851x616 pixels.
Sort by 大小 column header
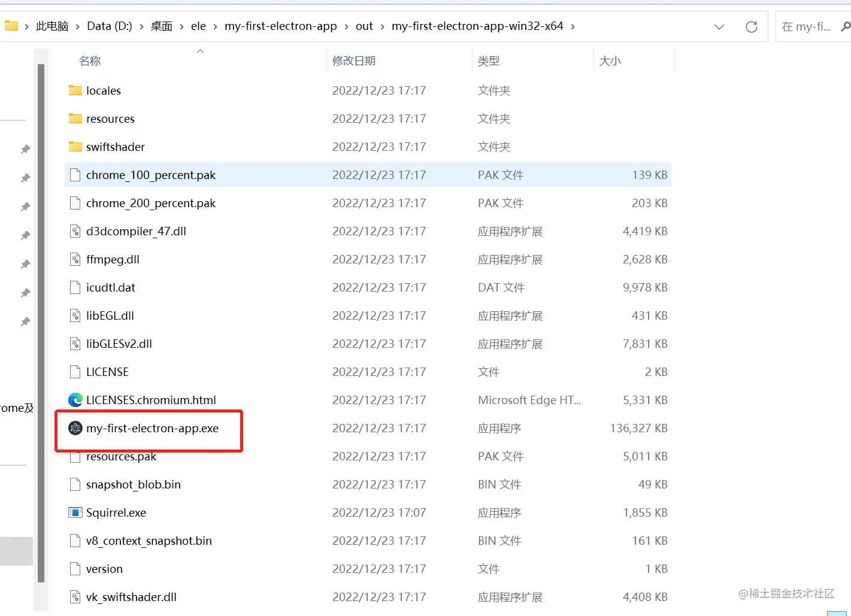pyautogui.click(x=610, y=60)
